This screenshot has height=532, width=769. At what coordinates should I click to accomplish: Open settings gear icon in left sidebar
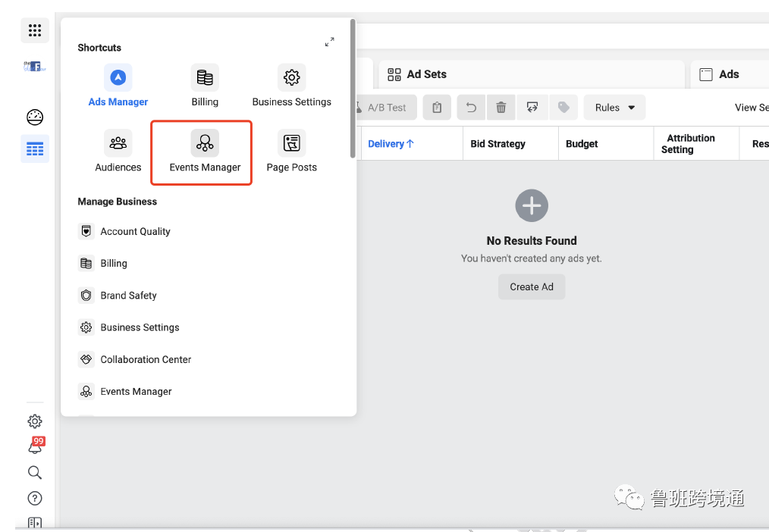point(35,421)
